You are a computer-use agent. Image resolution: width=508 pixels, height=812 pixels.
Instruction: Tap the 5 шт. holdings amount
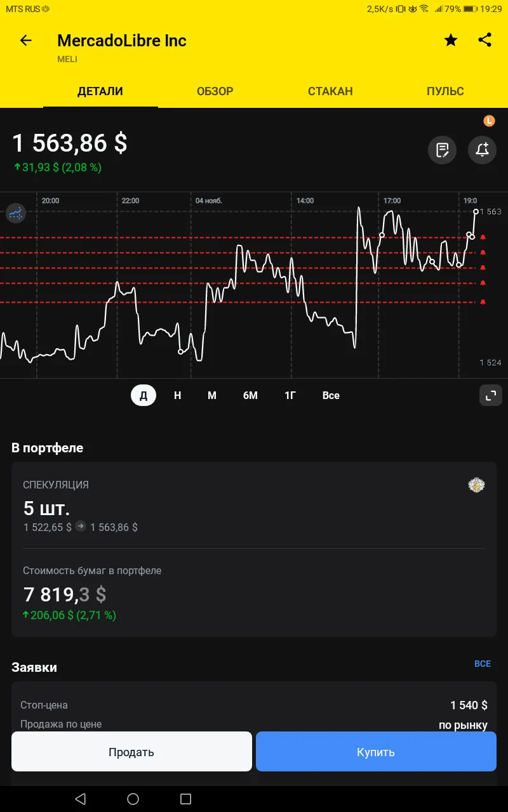(47, 508)
